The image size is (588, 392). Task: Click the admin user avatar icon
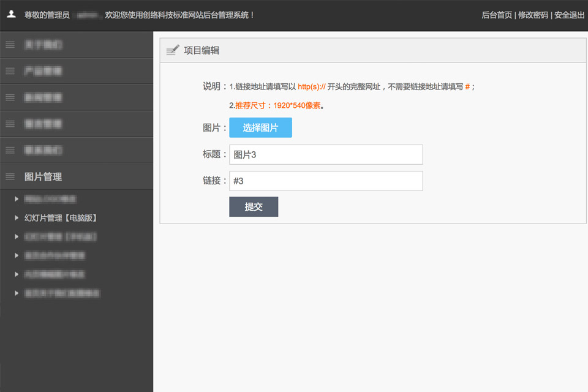[11, 14]
